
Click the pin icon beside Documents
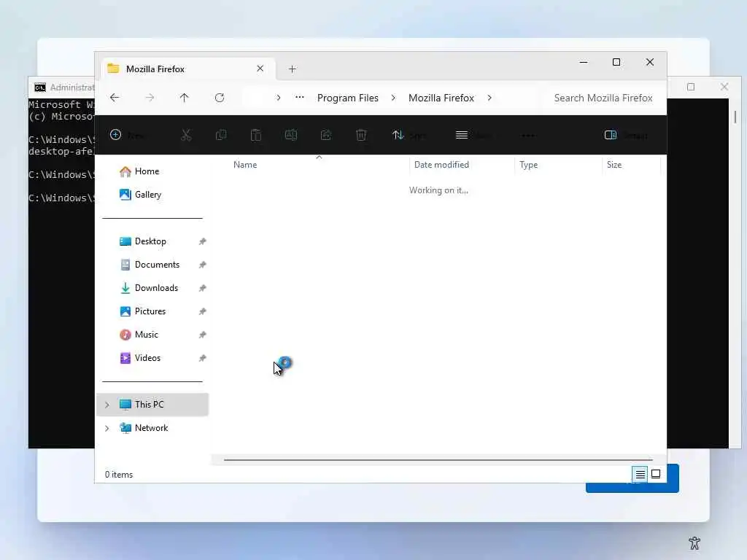203,265
